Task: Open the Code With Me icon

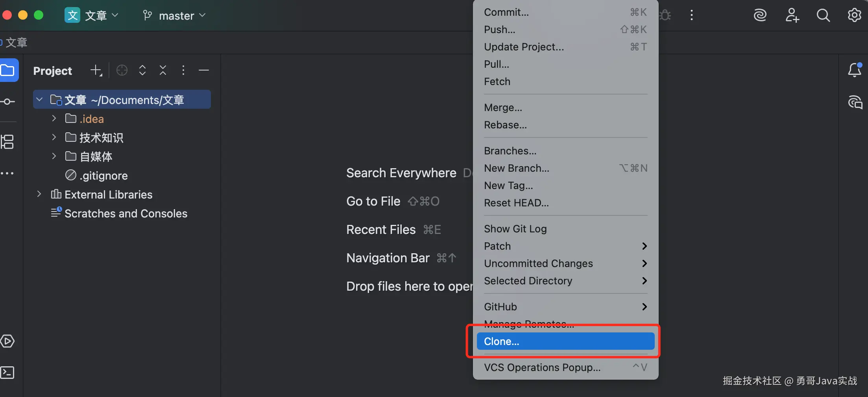Action: tap(792, 15)
